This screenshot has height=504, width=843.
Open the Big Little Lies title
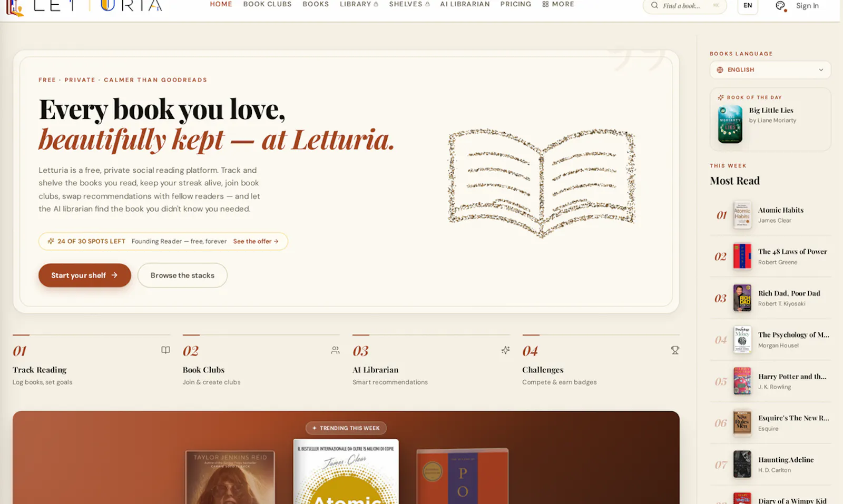[x=771, y=110]
